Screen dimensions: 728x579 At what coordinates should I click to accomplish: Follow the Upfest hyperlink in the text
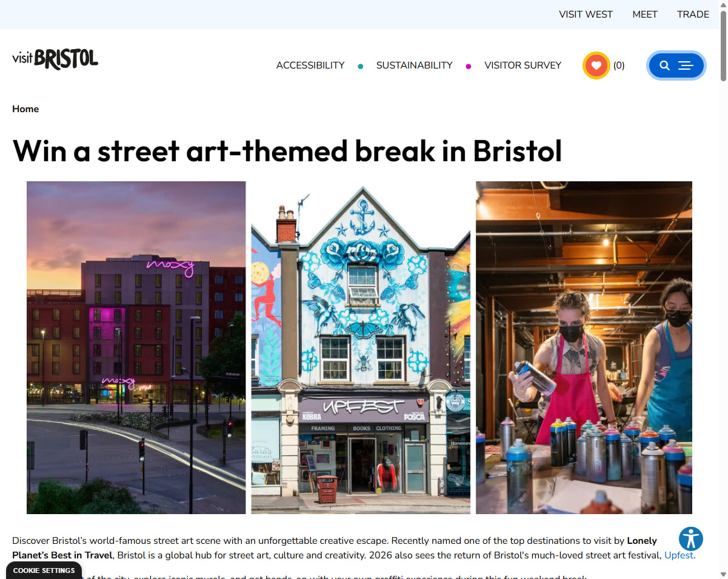pos(679,555)
